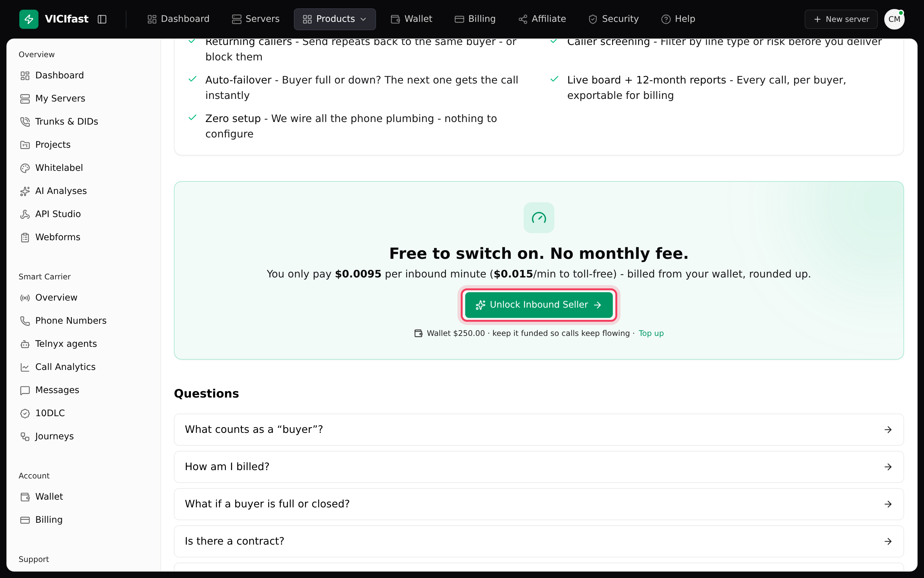Click Unlock Inbound Seller button
This screenshot has height=578, width=924.
pyautogui.click(x=539, y=305)
